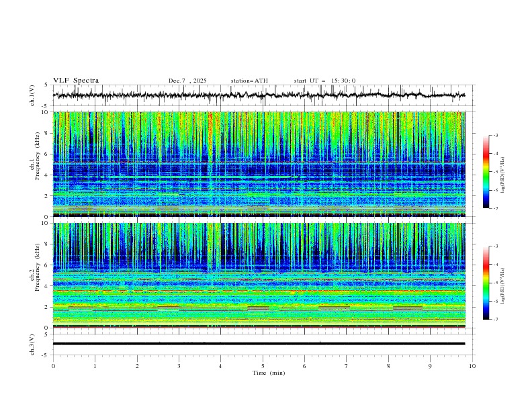Click ch.2 "Frequency (kHz)" axis label
The height and width of the screenshot is (411, 532).
coord(38,267)
